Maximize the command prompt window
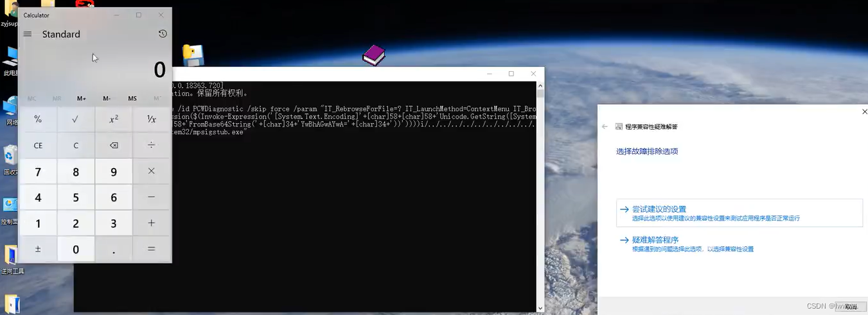Screen dimensions: 868x315 (511, 74)
